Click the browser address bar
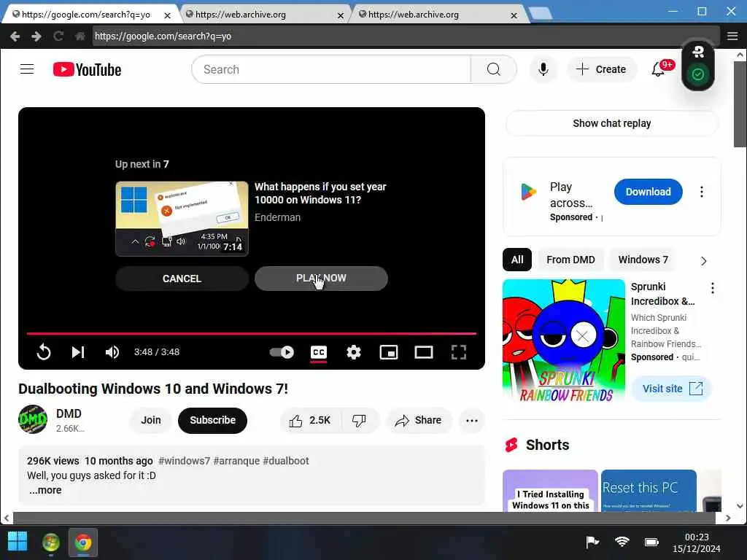 (x=405, y=36)
